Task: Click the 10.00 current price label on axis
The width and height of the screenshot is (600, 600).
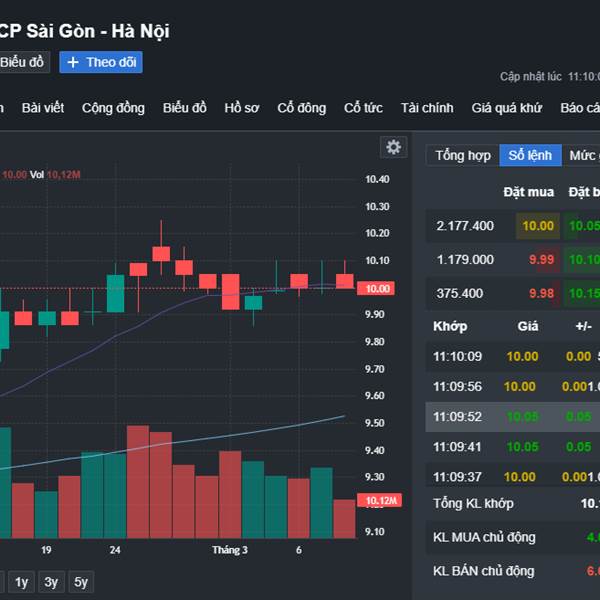Action: 378,288
